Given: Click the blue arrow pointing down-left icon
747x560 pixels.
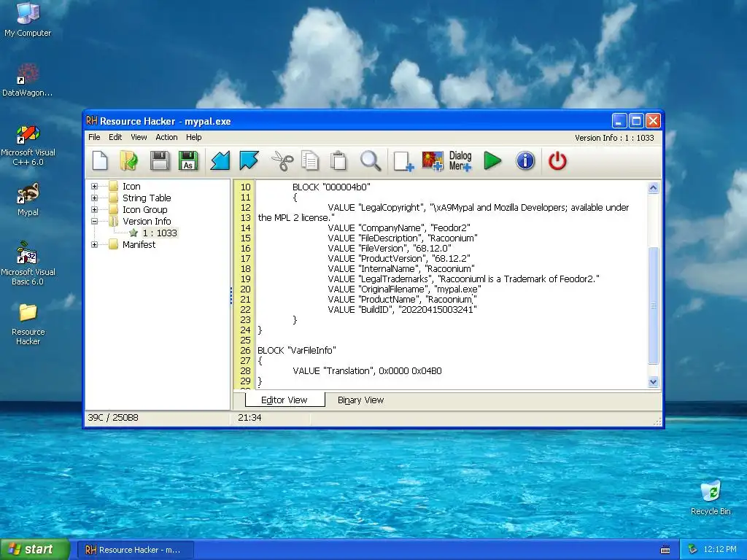Looking at the screenshot, I should (x=220, y=161).
